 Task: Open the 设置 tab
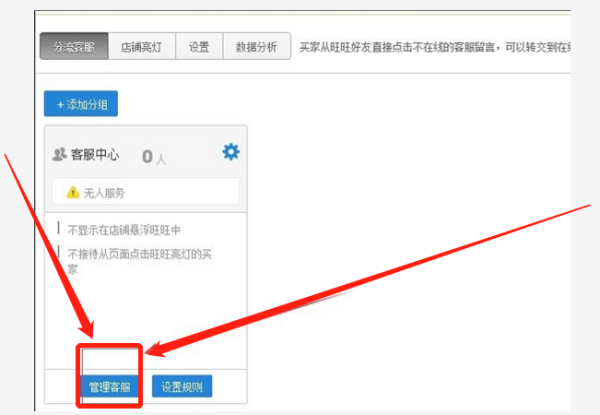tap(199, 46)
